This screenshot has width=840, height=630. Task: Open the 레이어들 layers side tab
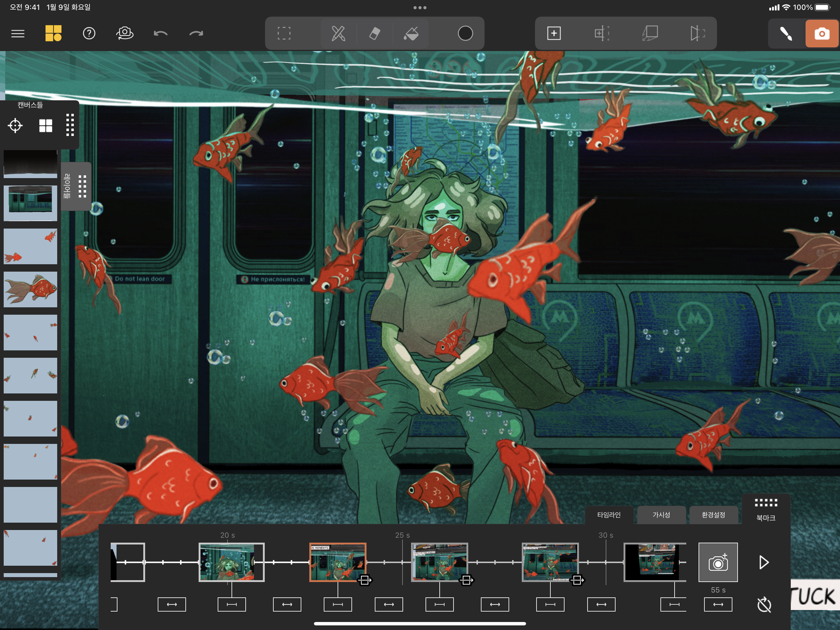tap(67, 186)
